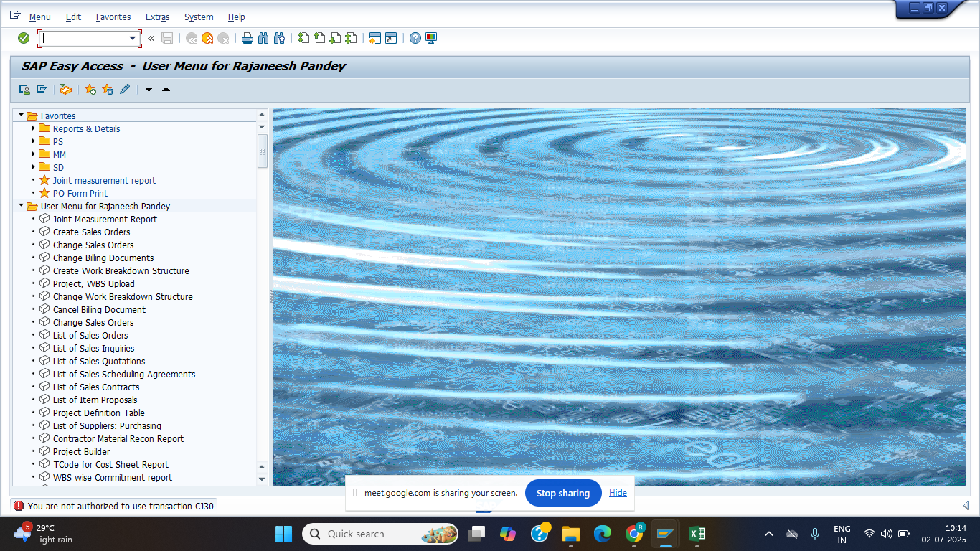
Task: Open the Extras menu
Action: pyautogui.click(x=157, y=17)
